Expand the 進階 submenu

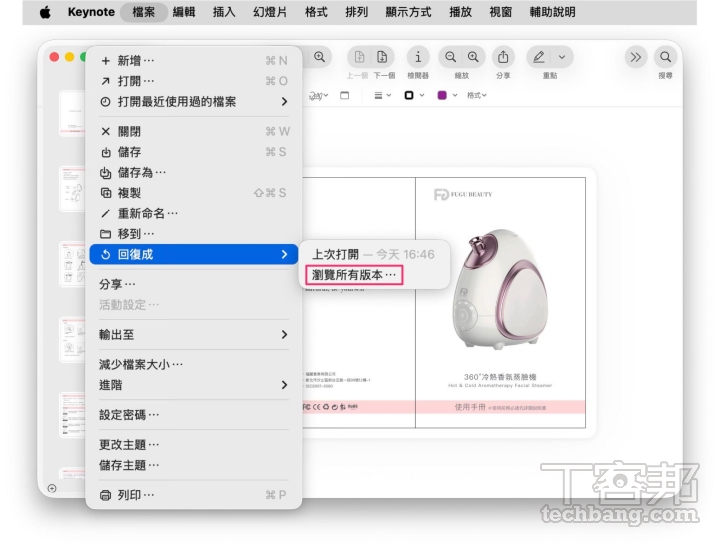pos(193,385)
